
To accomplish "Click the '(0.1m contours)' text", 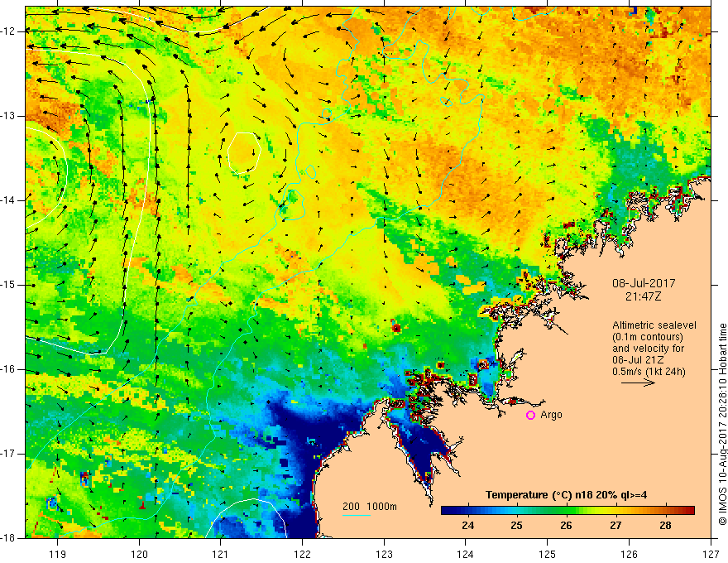I will point(648,337).
